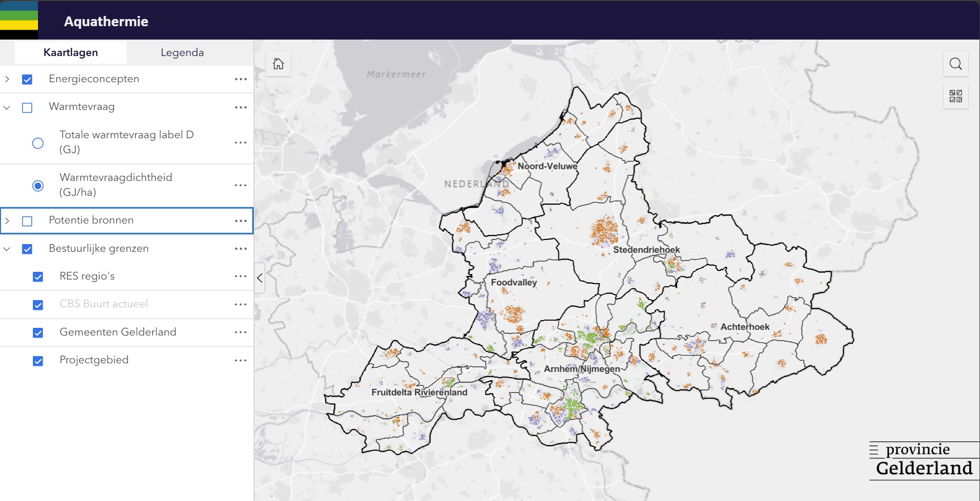Enable the Warmtevraag layer checkbox

click(x=27, y=108)
